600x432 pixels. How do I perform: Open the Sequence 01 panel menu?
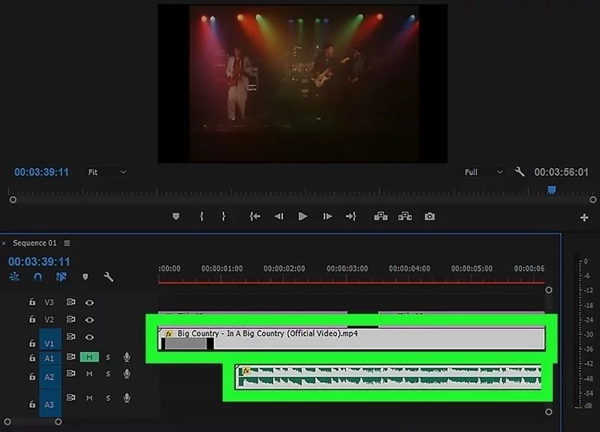pyautogui.click(x=67, y=243)
